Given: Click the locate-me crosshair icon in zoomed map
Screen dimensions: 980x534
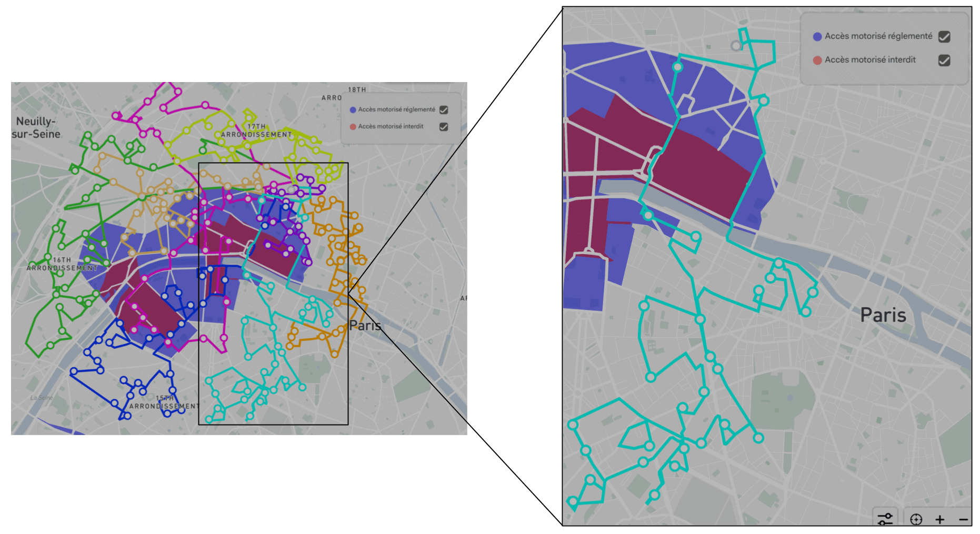Looking at the screenshot, I should [916, 519].
